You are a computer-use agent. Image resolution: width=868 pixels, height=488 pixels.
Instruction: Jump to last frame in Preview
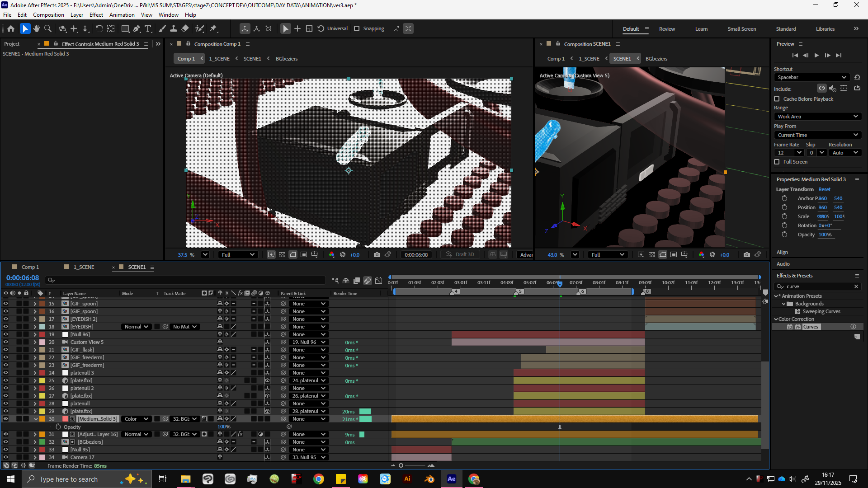click(839, 55)
